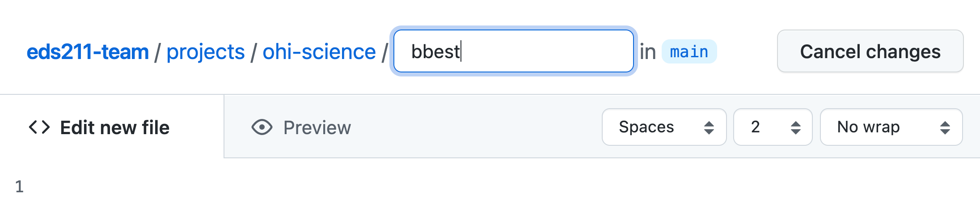Click the 'in' text before main branch
Screen dimensions: 980x220
coord(648,52)
